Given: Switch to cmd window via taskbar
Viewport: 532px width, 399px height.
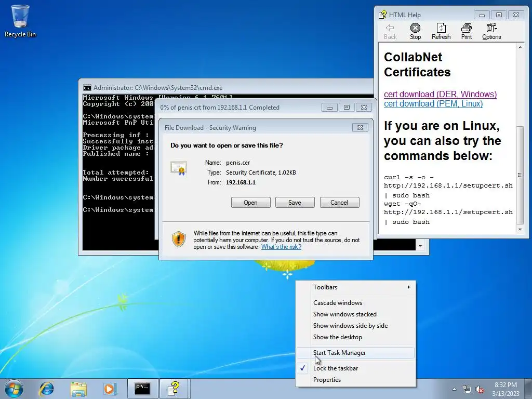Looking at the screenshot, I should coord(142,389).
